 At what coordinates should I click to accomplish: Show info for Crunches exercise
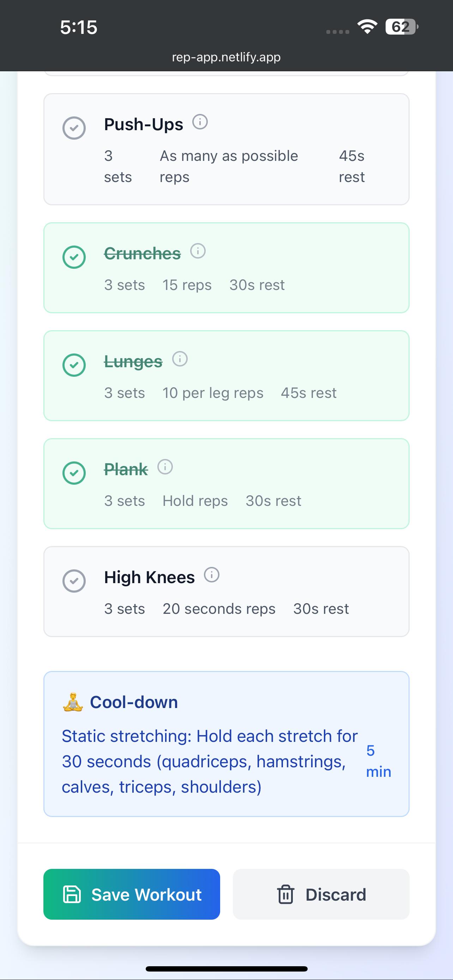point(198,251)
